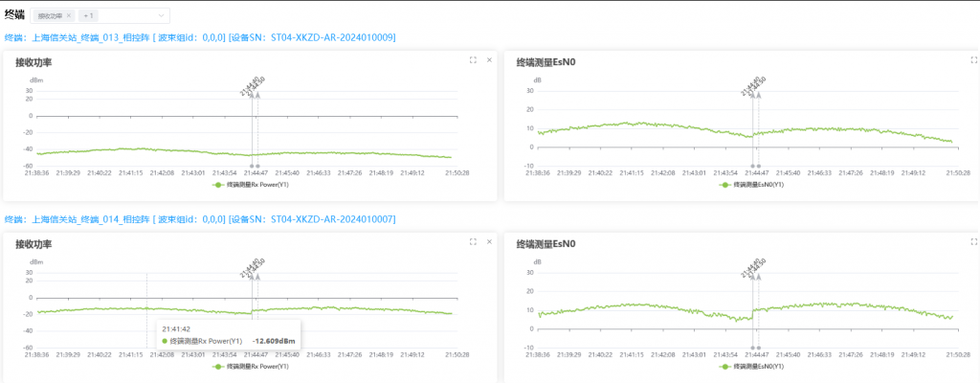Expand terminal 014 终端测量EsN0 chart to fullscreen

[x=973, y=241]
